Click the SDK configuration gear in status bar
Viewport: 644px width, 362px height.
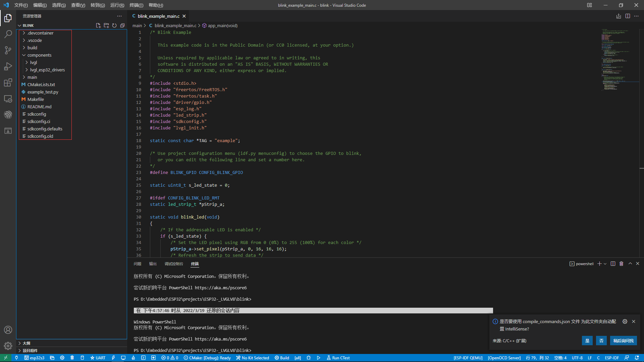click(62, 358)
